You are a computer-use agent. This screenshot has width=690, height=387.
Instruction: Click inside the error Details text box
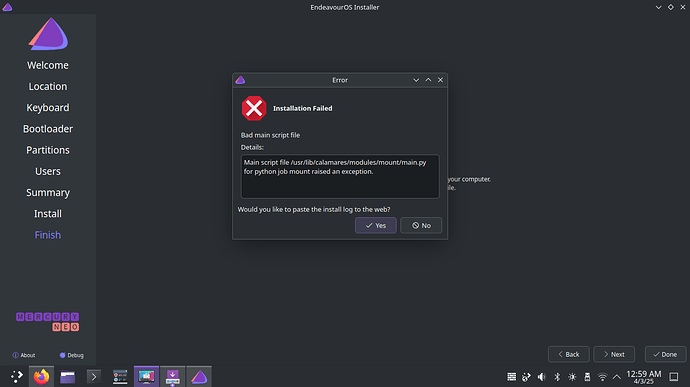340,176
